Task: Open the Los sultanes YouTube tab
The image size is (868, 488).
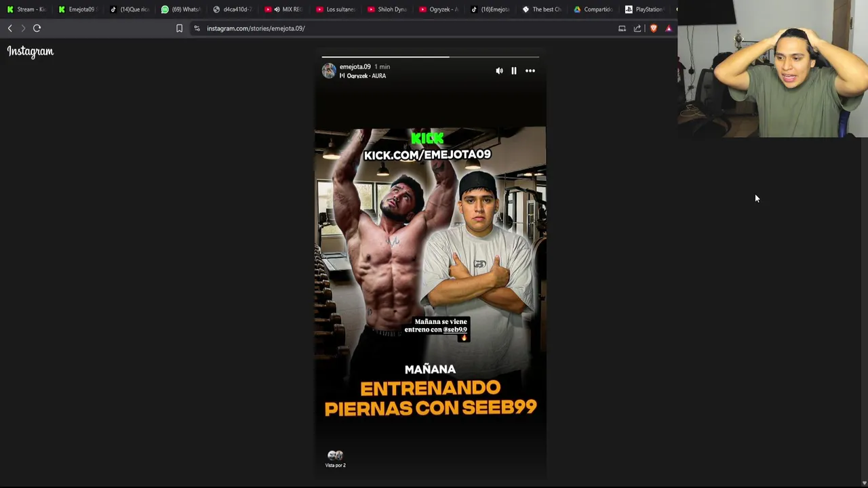Action: click(335, 9)
